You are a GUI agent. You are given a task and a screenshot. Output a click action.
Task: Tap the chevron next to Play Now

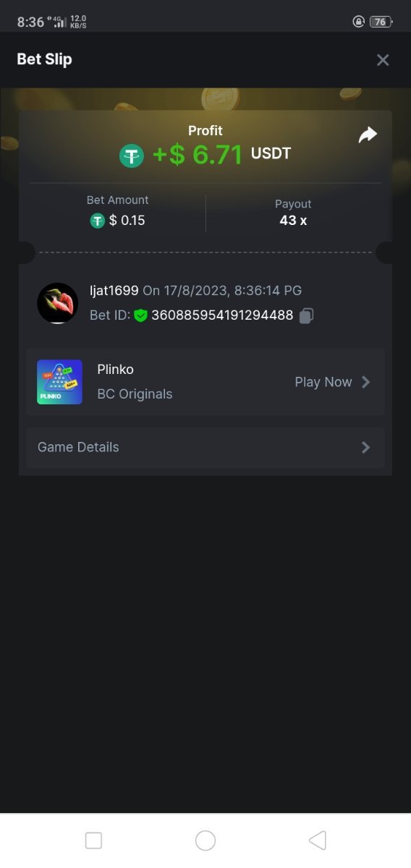tap(365, 382)
